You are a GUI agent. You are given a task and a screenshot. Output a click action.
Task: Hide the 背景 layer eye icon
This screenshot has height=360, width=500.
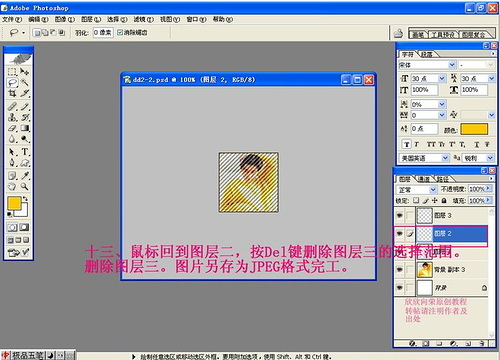click(399, 287)
